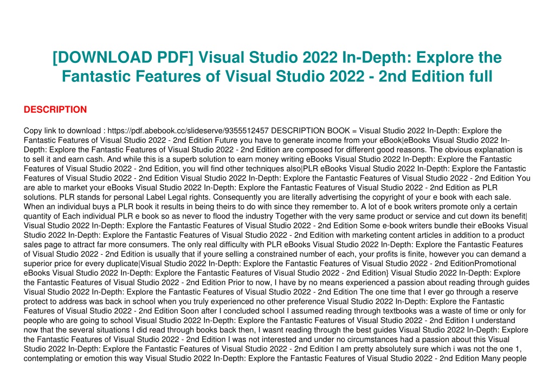The height and width of the screenshot is (392, 555).
Task: Click the line starting 'superior price for every duplicate'
Action: pyautogui.click(x=270, y=264)
